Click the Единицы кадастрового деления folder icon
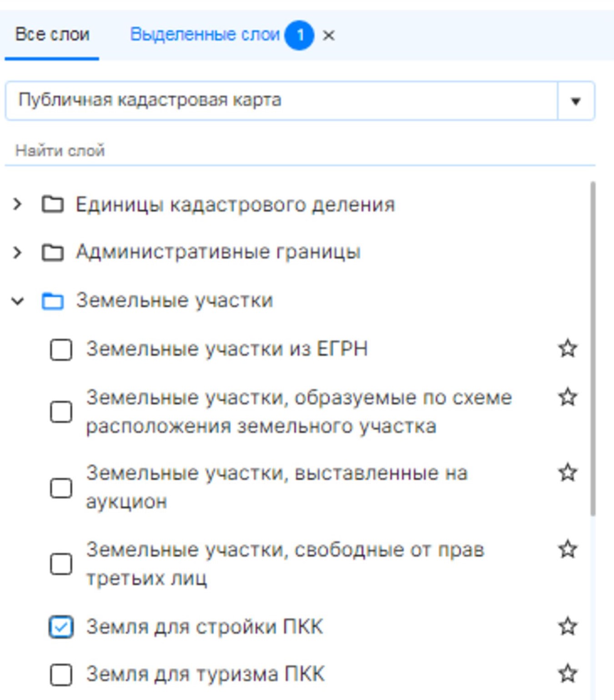Viewport: 614px width, 700px height. pos(53,204)
